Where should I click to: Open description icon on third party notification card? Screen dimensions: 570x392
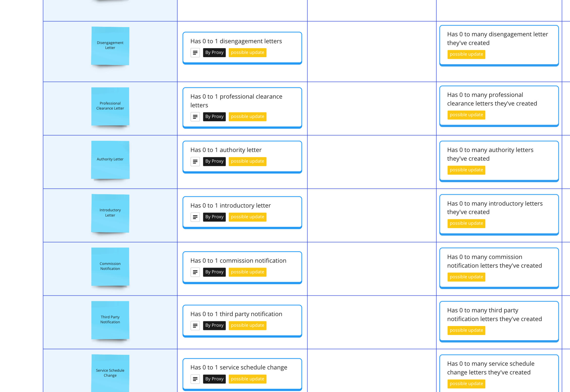[x=195, y=325]
